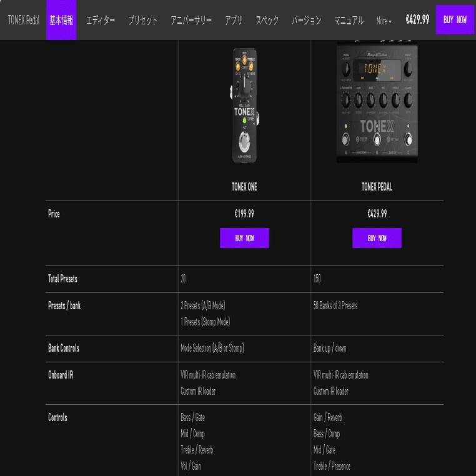Click the 'Bank up / down' text
476x476 pixels.
330,348
